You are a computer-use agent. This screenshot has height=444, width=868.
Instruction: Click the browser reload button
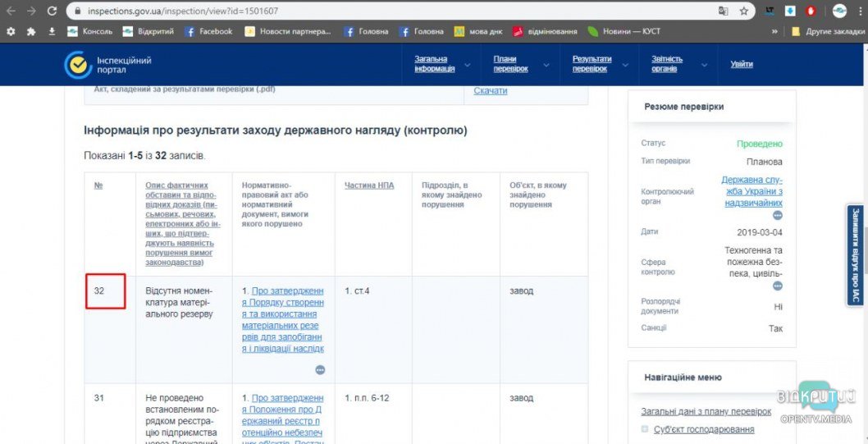[x=52, y=11]
